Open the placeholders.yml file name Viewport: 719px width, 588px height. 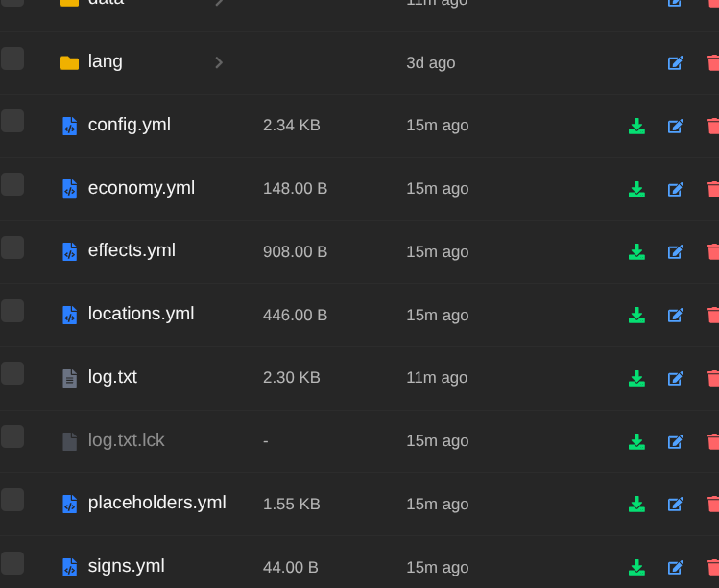tap(156, 503)
